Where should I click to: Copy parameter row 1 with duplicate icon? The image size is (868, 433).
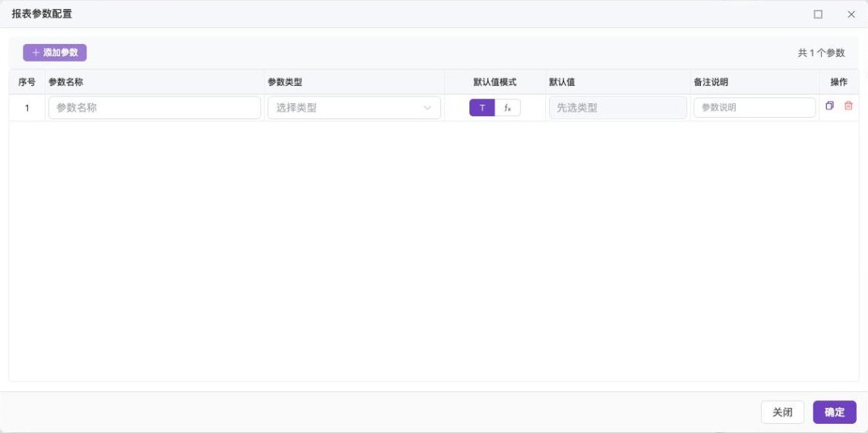pyautogui.click(x=829, y=106)
